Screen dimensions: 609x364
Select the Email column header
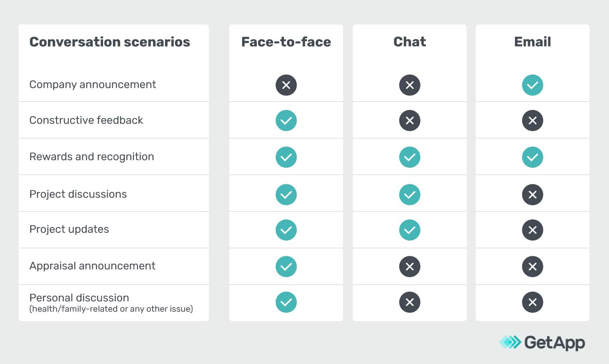click(533, 42)
